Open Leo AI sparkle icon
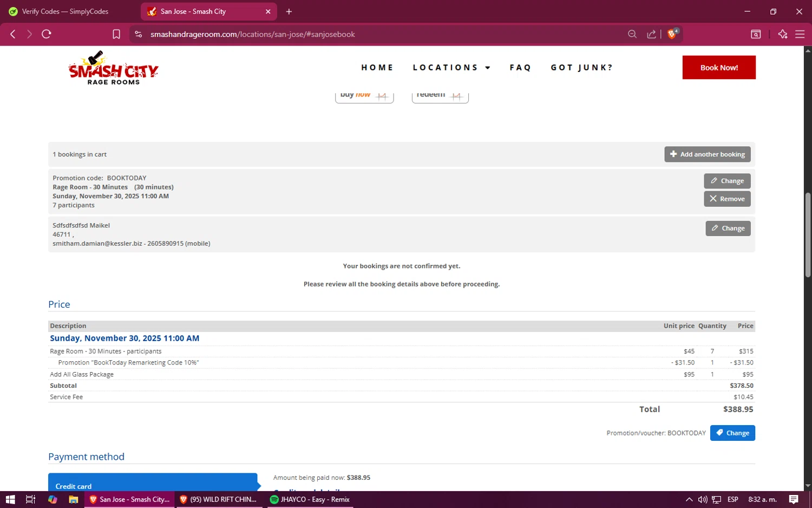This screenshot has height=508, width=812. tap(783, 34)
